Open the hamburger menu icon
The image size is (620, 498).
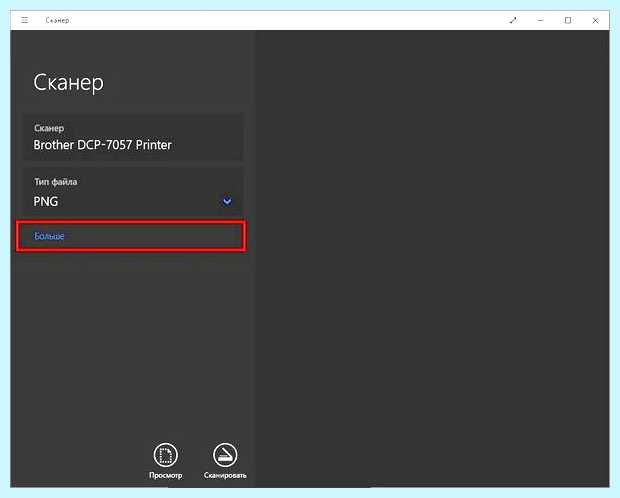point(25,20)
